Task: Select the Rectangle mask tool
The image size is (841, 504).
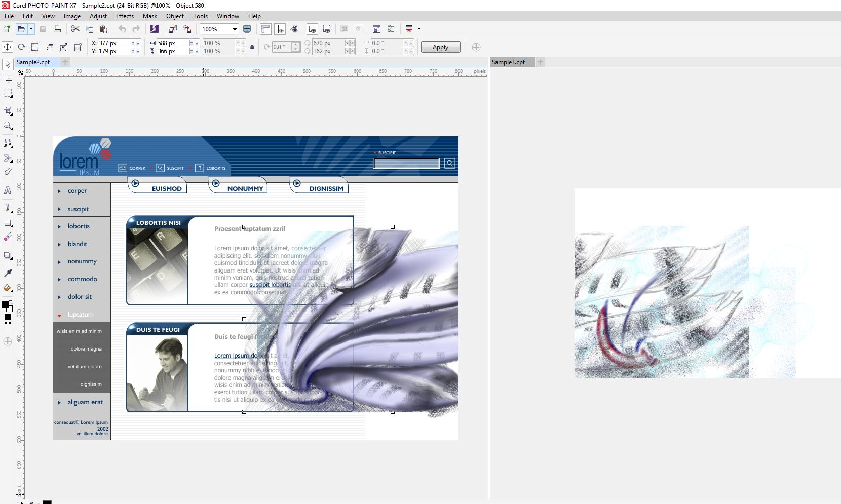Action: pyautogui.click(x=8, y=93)
